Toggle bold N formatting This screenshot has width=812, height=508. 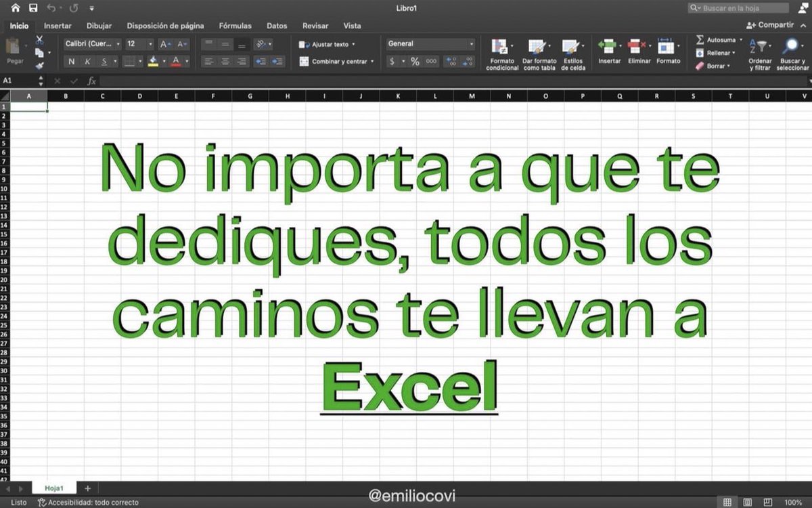(x=71, y=62)
